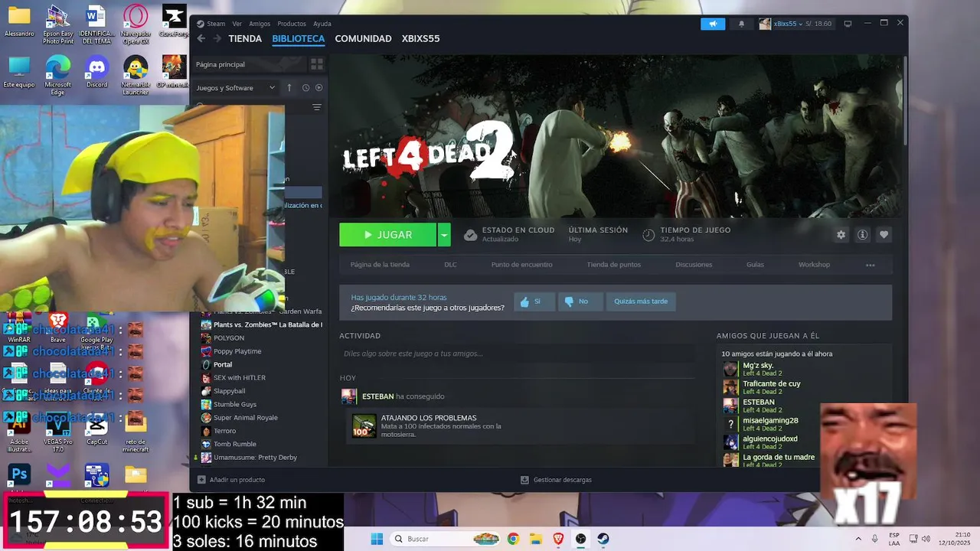This screenshot has width=980, height=551.
Task: Click the Estado en Cloud sync icon
Action: click(x=471, y=235)
